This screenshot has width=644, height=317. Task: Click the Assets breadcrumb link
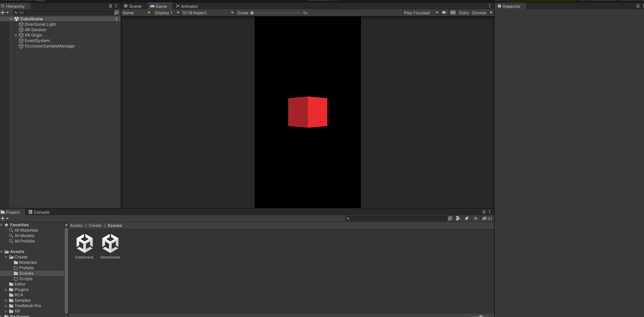(76, 225)
